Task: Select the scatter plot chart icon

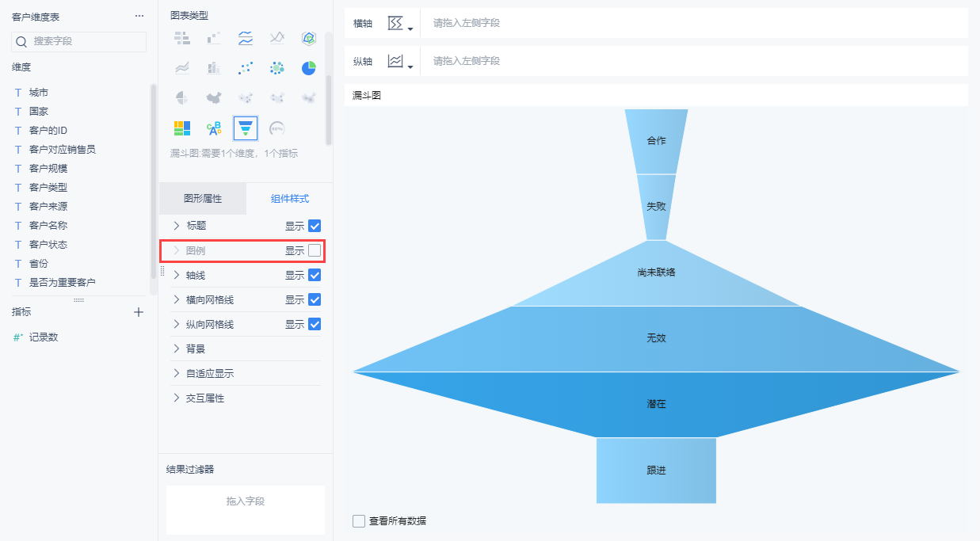Action: point(246,68)
